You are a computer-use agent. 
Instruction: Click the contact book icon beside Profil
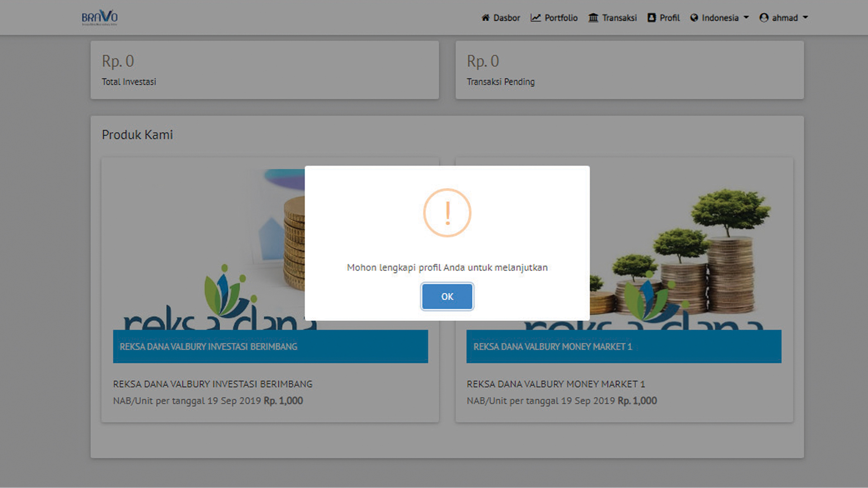pos(651,18)
